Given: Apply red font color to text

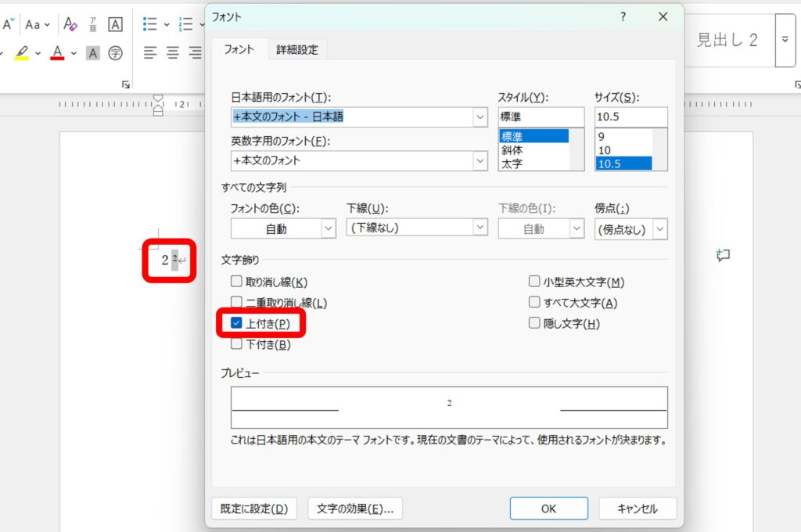Looking at the screenshot, I should pyautogui.click(x=57, y=53).
